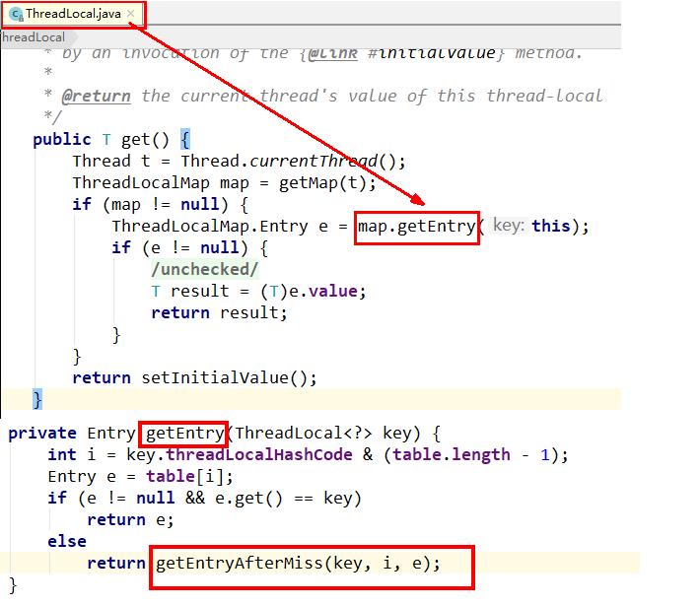The height and width of the screenshot is (606, 700).
Task: Click the map.getEntry method call
Action: pyautogui.click(x=417, y=226)
